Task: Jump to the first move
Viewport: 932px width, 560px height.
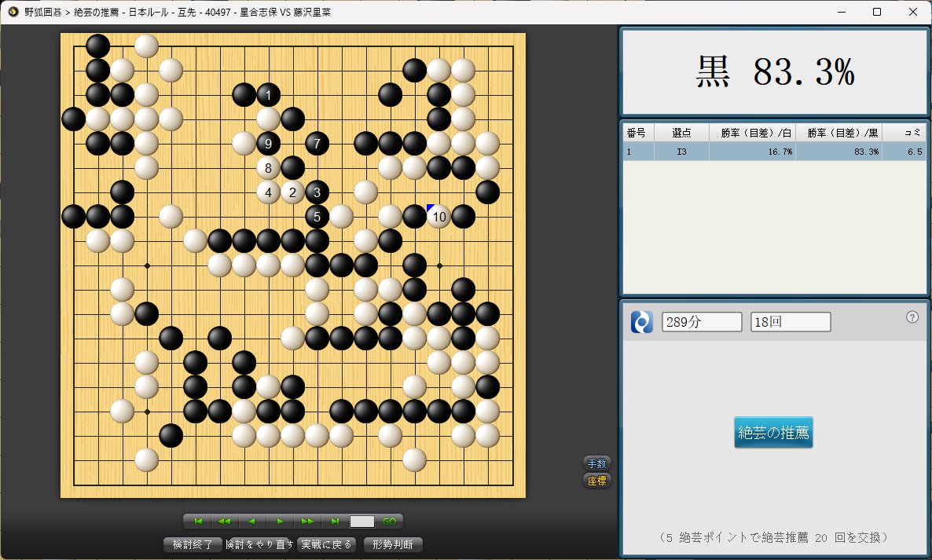Action: pos(199,522)
